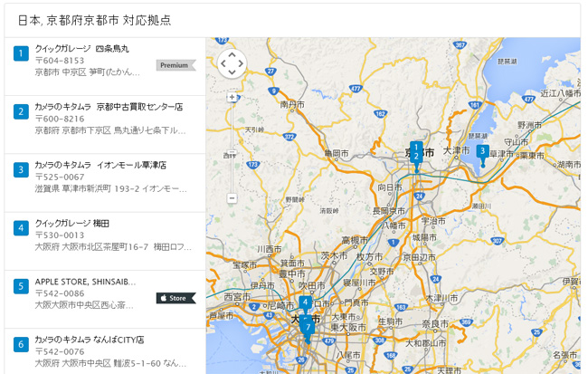This screenshot has height=374, width=588.
Task: Select list number badge 4
Action: tap(21, 228)
